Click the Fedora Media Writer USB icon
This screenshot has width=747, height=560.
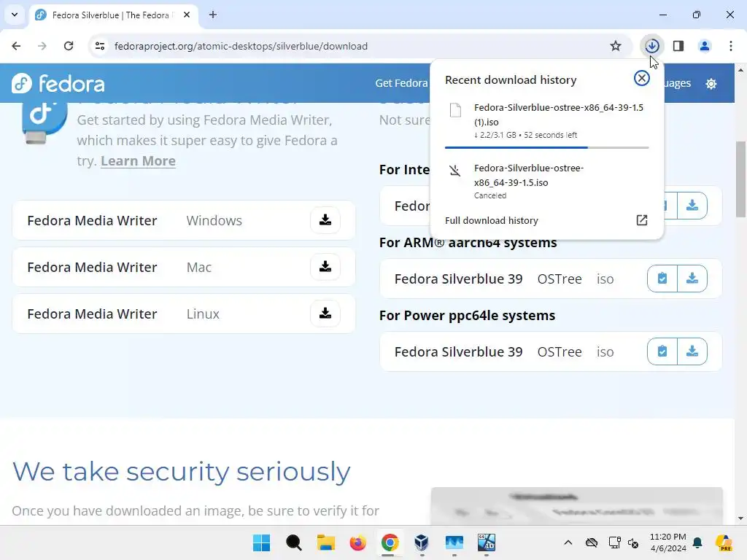pos(44,122)
